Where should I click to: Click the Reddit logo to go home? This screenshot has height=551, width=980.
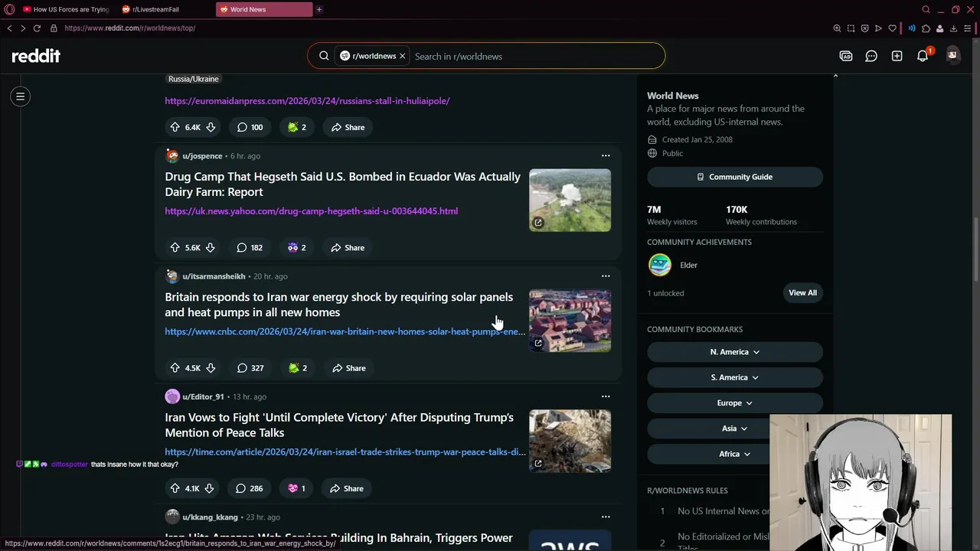(36, 56)
